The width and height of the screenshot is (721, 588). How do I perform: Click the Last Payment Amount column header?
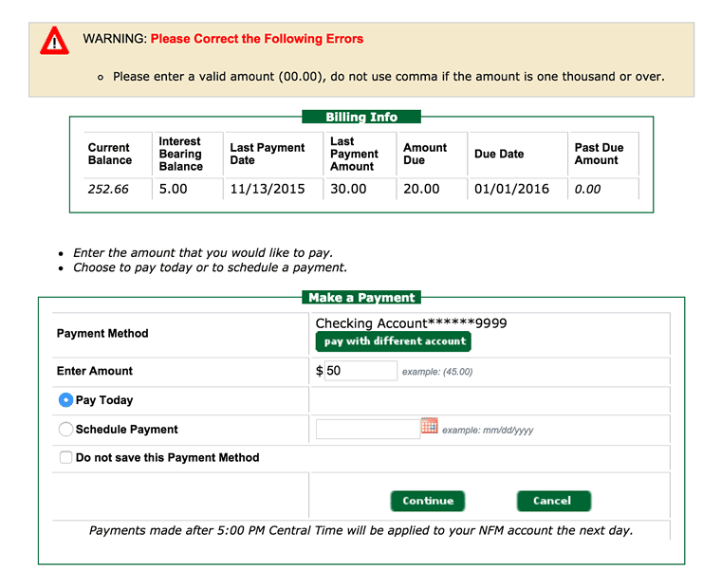354,154
